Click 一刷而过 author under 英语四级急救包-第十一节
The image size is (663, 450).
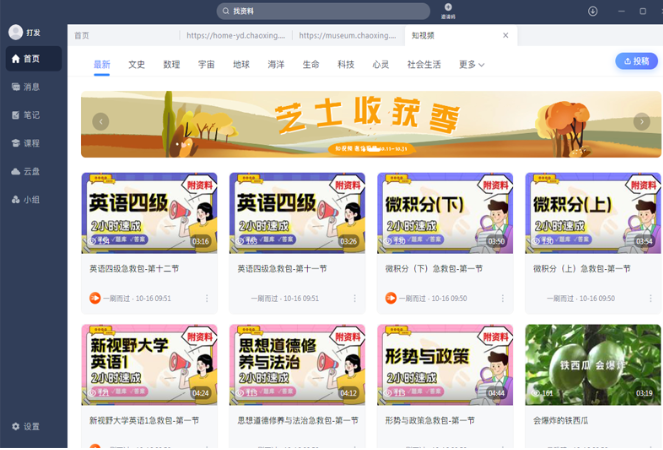pyautogui.click(x=264, y=299)
